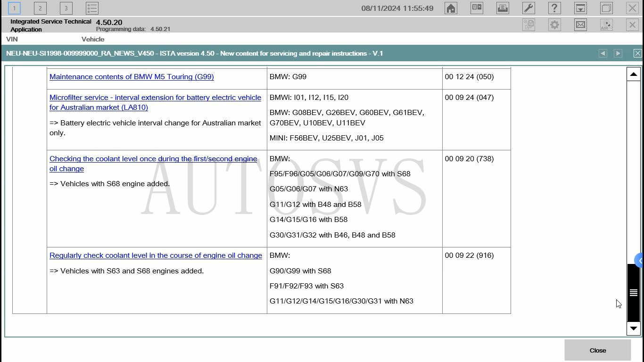644x362 pixels.
Task: Open Checking the coolant level once link
Action: (153, 164)
